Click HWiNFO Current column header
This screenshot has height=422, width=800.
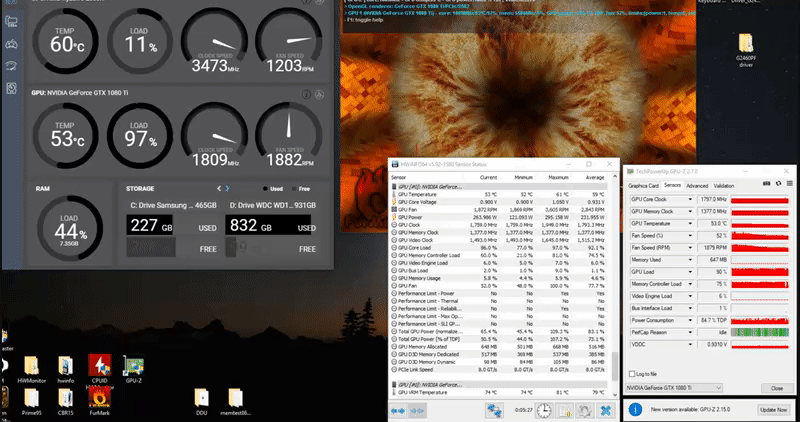click(x=488, y=178)
